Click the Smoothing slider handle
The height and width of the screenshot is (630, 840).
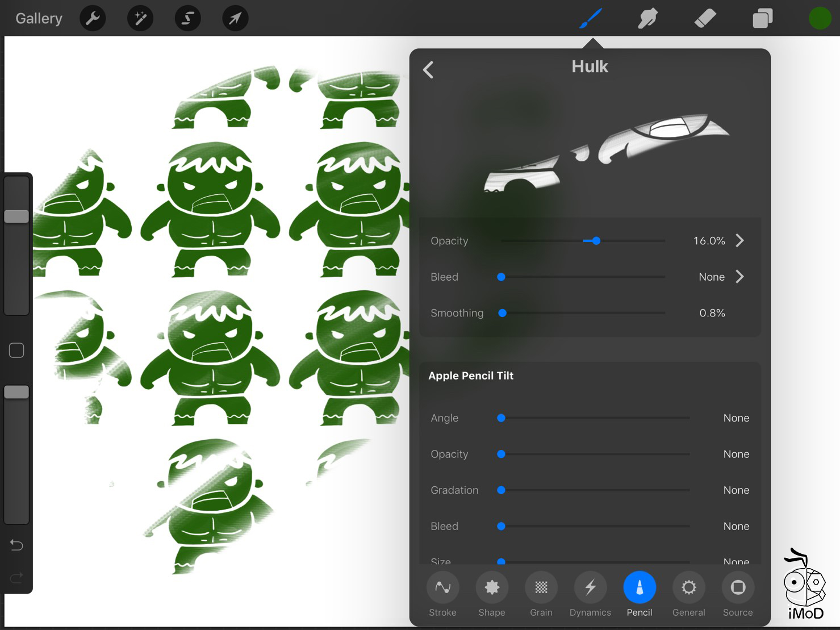pos(502,313)
